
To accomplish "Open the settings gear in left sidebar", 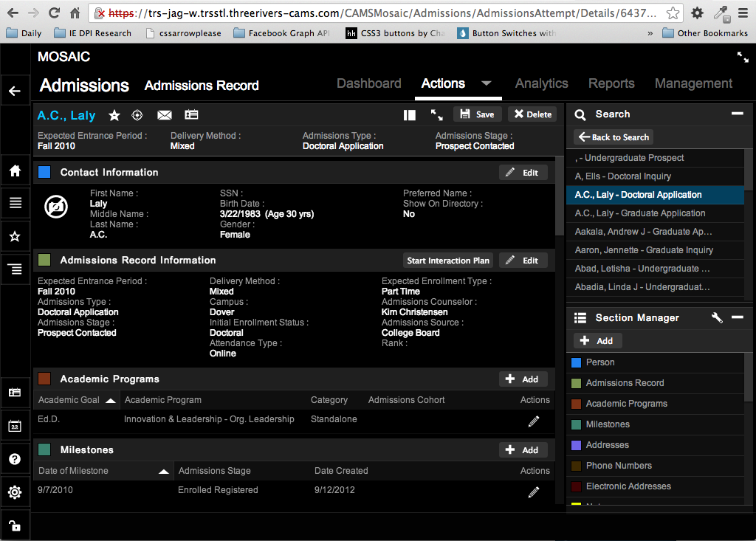I will click(15, 492).
